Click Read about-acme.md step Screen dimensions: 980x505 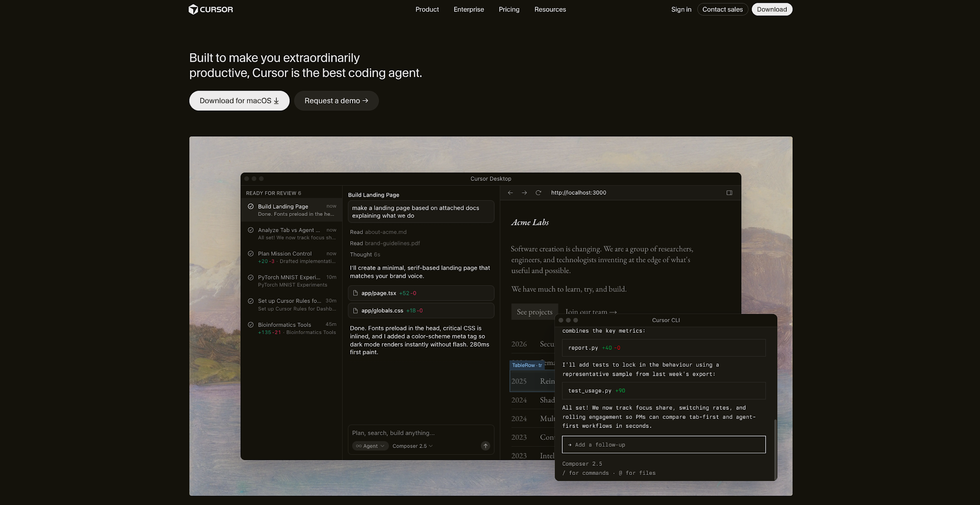point(378,232)
